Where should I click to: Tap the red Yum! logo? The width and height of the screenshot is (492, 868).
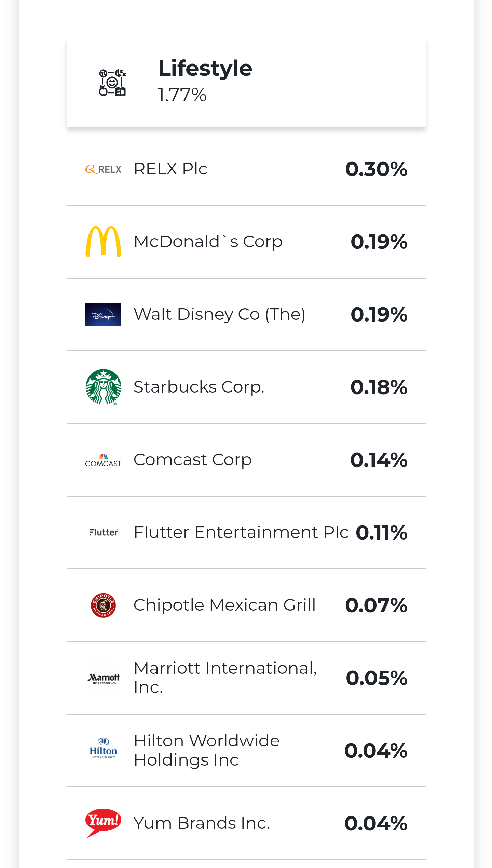coord(103,823)
